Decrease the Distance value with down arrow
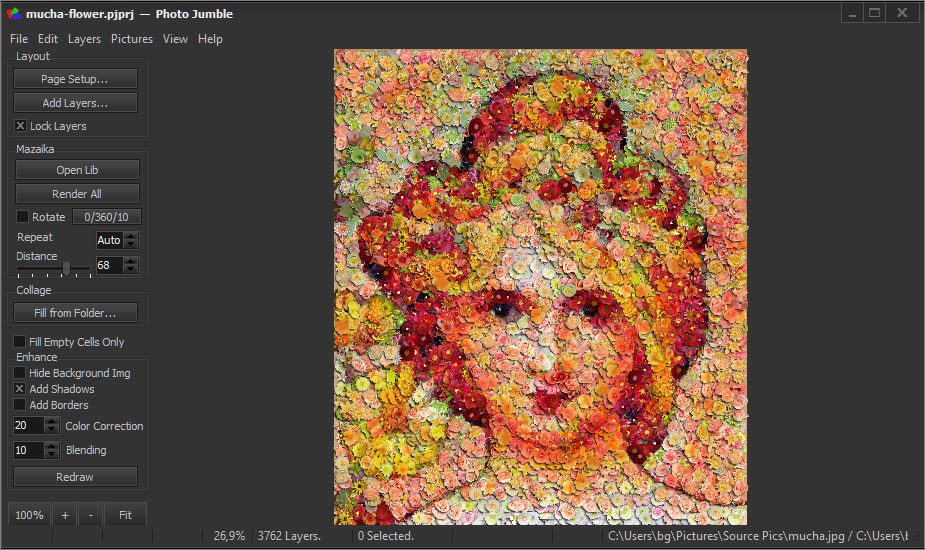This screenshot has height=550, width=925. click(x=131, y=269)
